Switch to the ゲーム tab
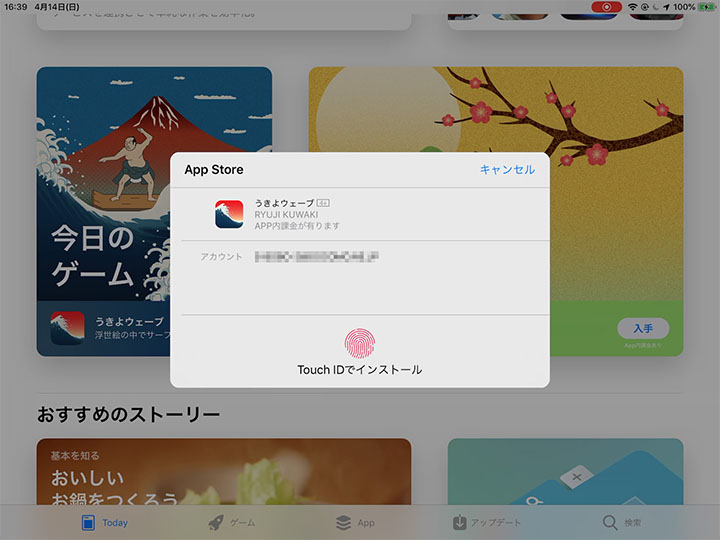This screenshot has width=720, height=540. click(232, 523)
